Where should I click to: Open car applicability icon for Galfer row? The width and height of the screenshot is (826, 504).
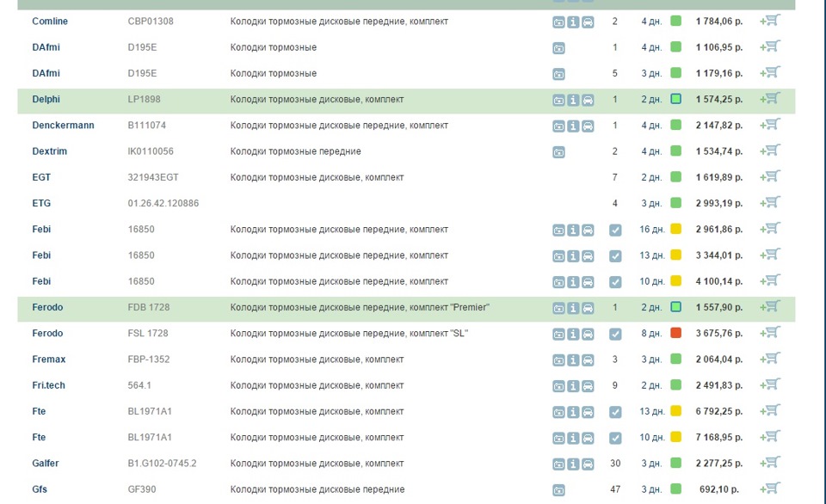(588, 464)
